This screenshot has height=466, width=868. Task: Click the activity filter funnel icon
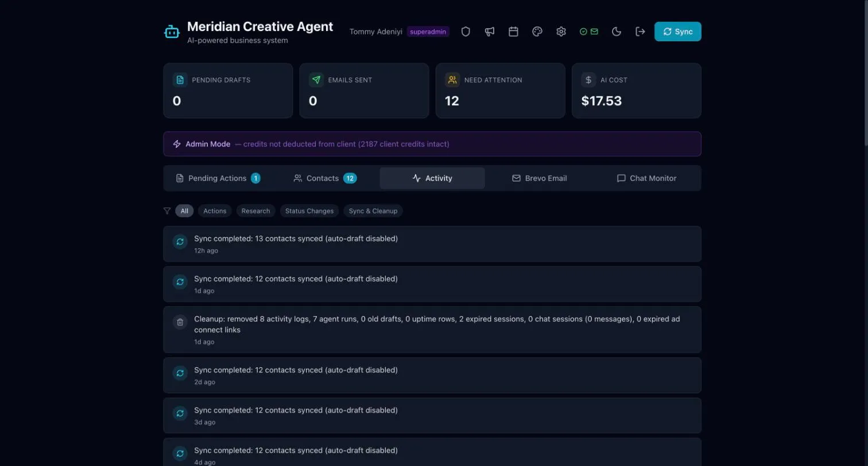point(167,211)
